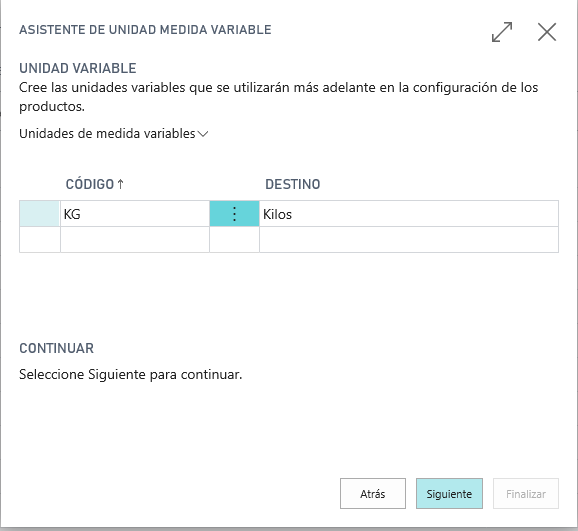Go to the next step with Siguiente

coord(449,494)
